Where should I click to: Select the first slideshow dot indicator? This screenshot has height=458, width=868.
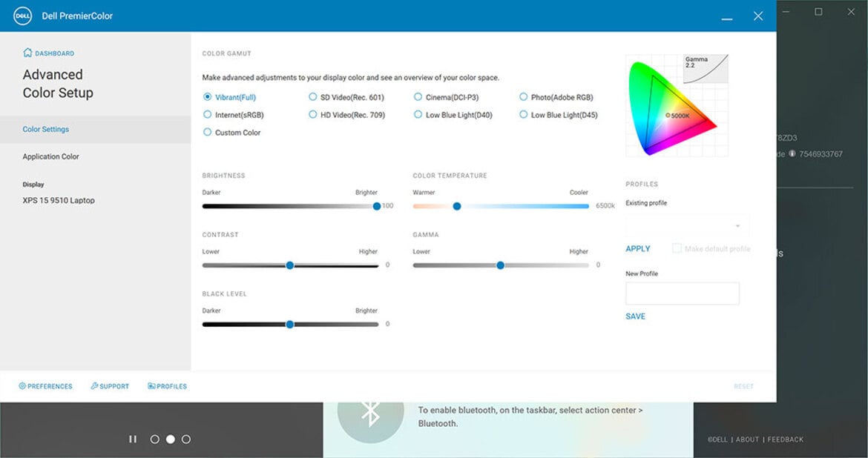[155, 439]
